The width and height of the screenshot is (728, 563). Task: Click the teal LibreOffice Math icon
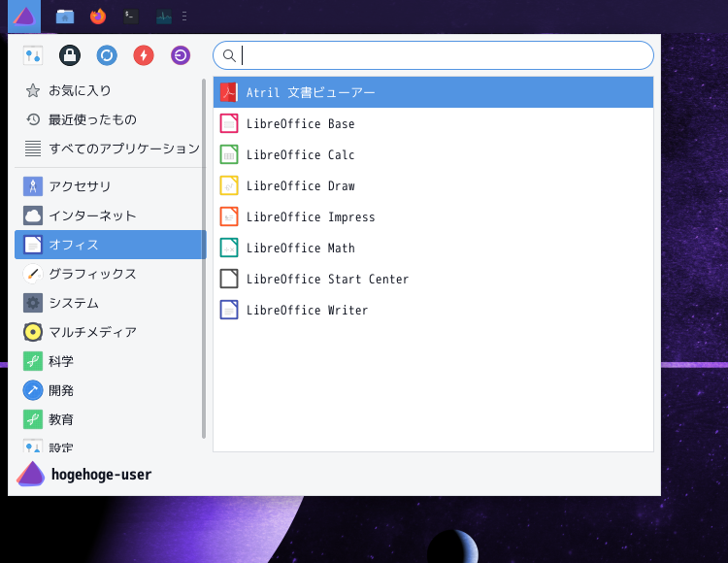point(229,248)
